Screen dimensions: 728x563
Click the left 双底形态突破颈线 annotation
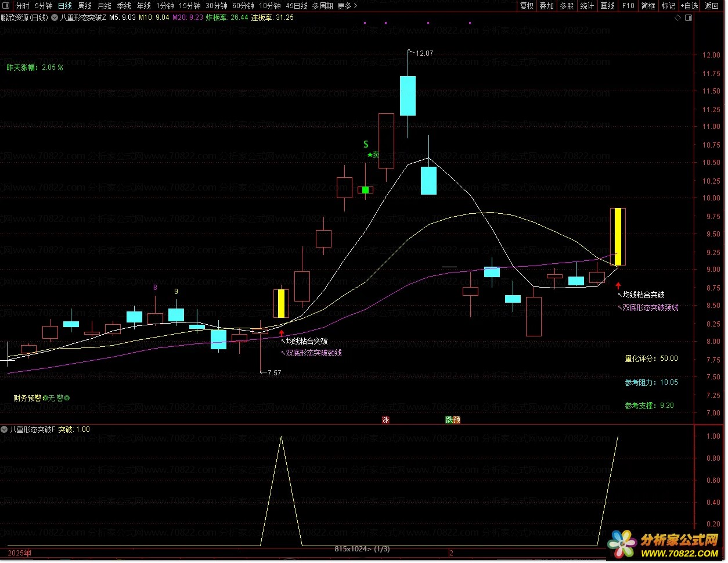click(x=313, y=353)
